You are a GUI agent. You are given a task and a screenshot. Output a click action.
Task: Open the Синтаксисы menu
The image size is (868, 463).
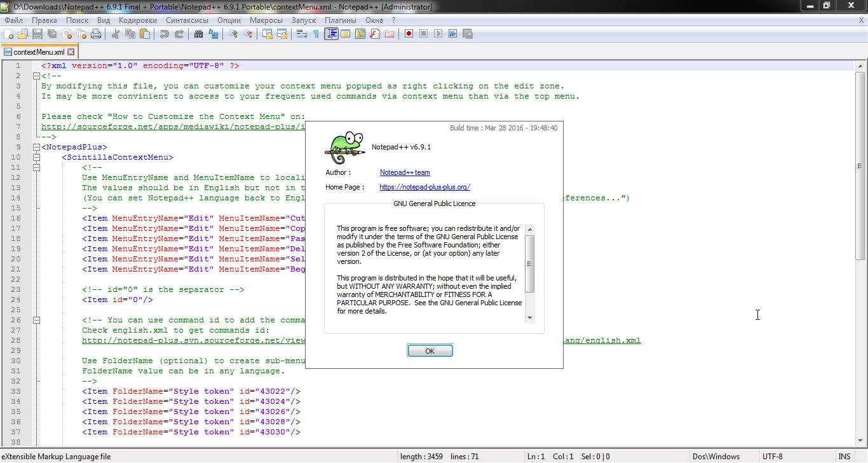187,20
